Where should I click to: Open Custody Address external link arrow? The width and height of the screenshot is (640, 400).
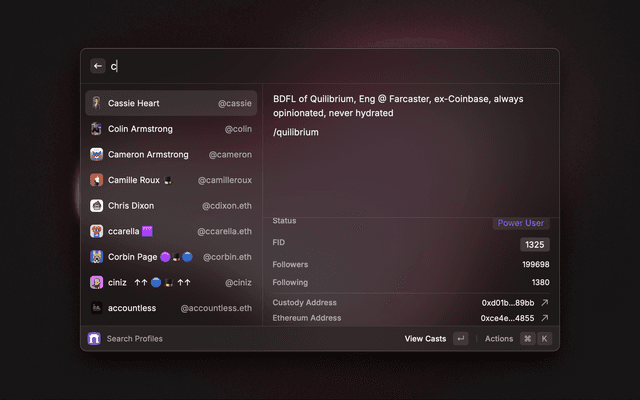coord(545,302)
